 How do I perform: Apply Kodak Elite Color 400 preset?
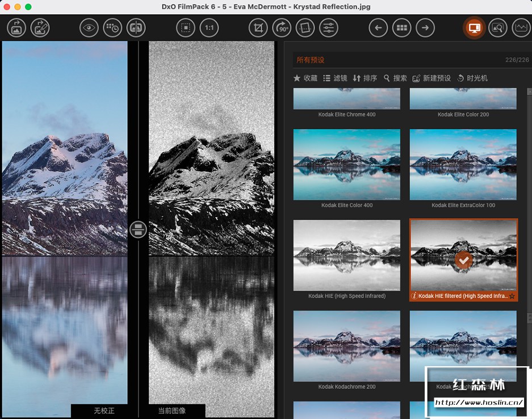347,165
